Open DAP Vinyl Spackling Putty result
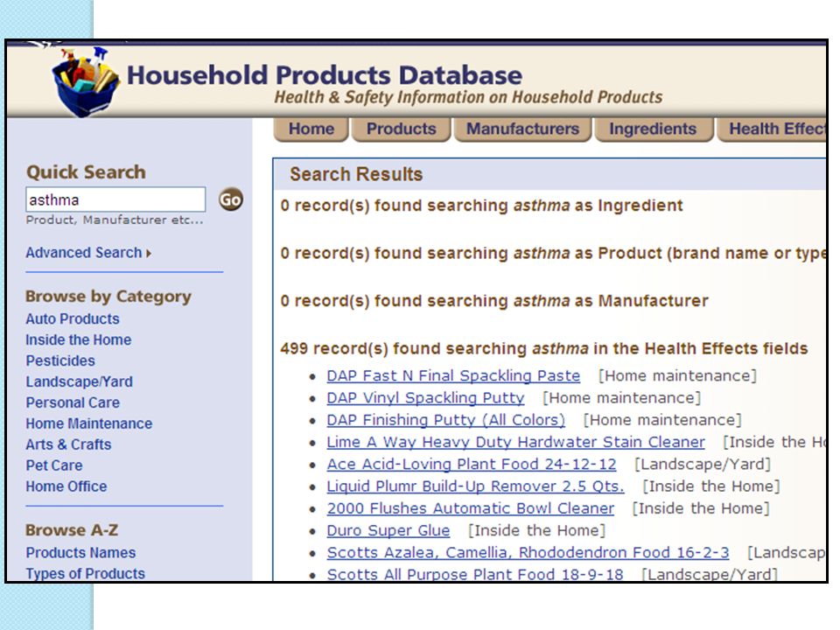Image resolution: width=840 pixels, height=630 pixels. click(425, 398)
